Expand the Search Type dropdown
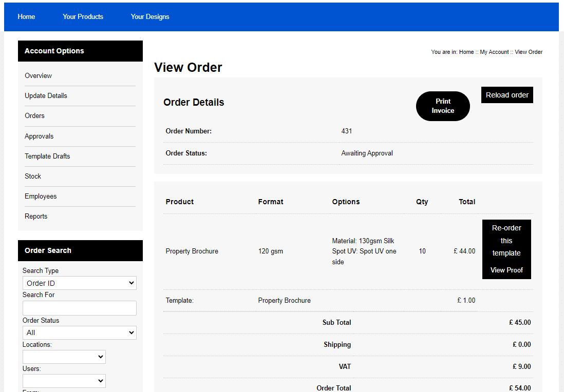 [79, 283]
